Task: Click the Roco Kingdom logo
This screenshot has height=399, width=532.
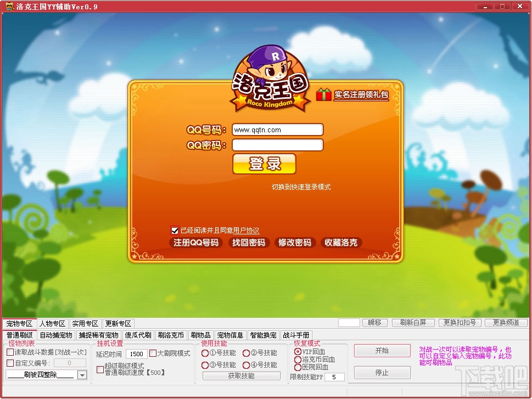Action: coord(270,80)
